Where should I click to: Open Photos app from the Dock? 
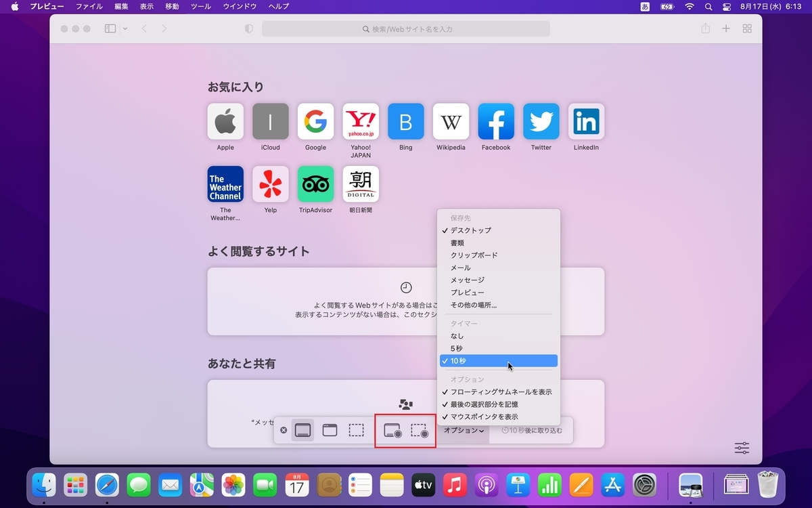(x=234, y=485)
